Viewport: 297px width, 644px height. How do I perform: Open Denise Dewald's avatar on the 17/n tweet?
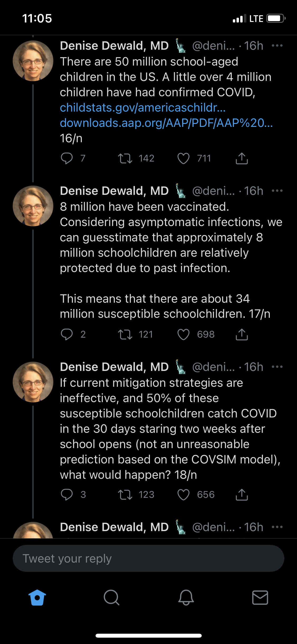33,206
